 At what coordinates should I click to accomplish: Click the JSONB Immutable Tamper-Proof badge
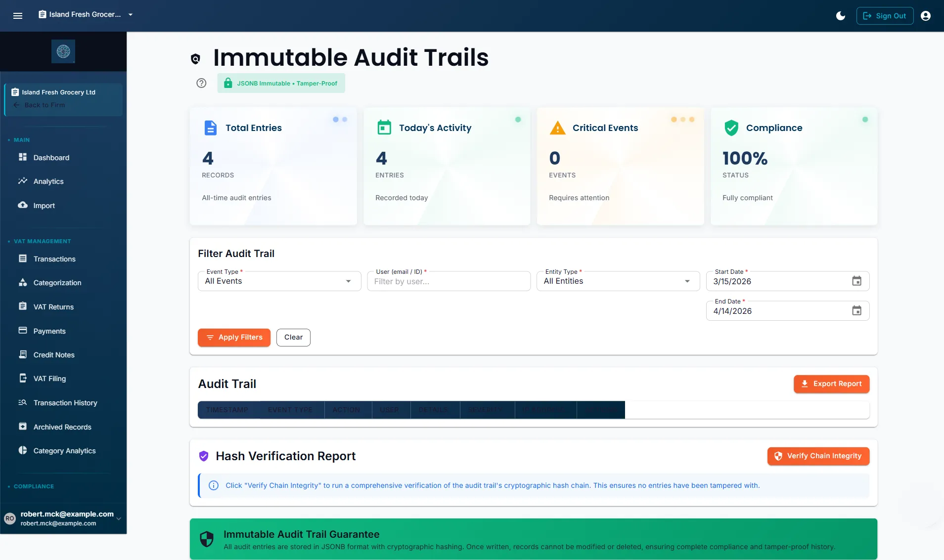tap(281, 83)
